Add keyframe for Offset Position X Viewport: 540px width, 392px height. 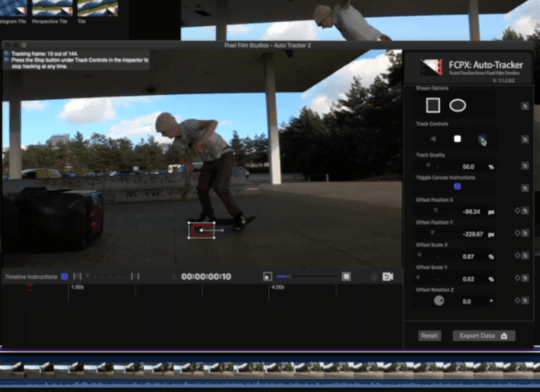point(517,211)
